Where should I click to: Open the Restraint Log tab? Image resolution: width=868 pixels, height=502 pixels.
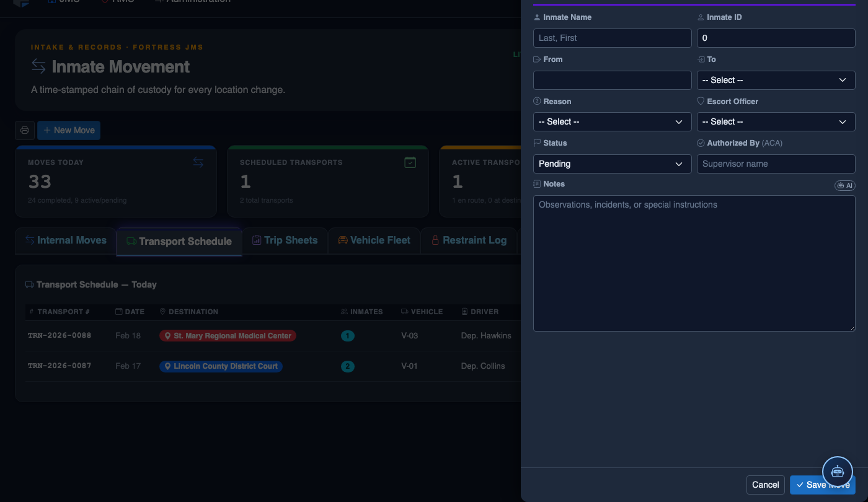(x=469, y=240)
